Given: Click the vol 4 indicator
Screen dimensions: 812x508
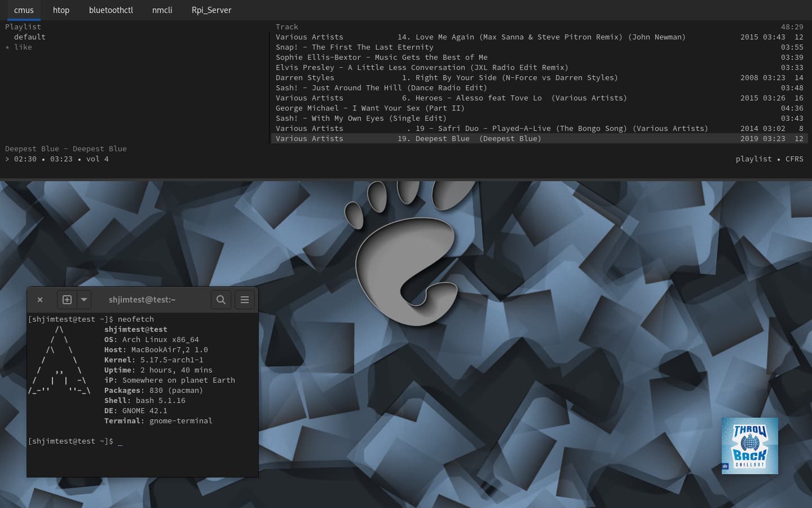Looking at the screenshot, I should (x=98, y=159).
